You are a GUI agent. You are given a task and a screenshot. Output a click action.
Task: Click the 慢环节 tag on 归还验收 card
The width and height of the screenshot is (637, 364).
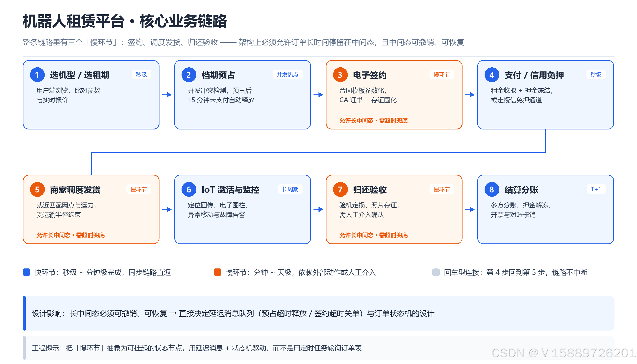442,189
